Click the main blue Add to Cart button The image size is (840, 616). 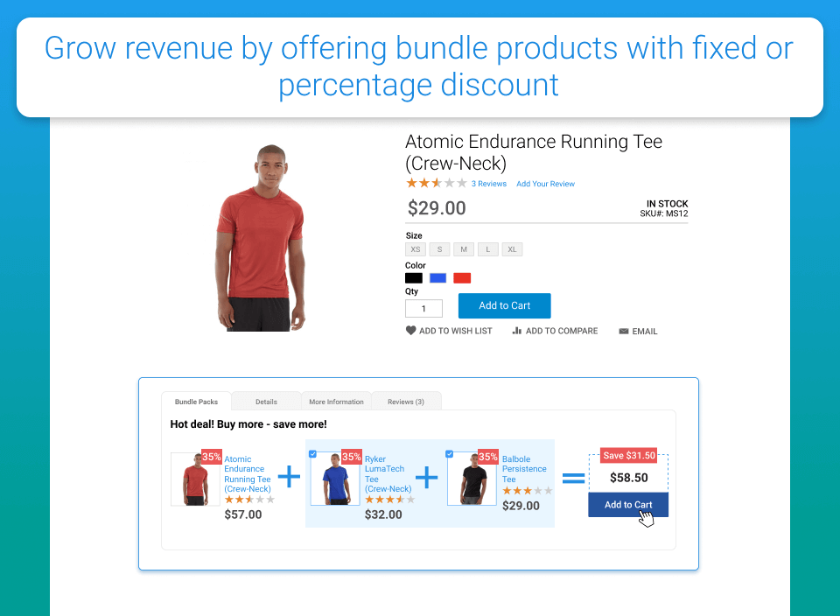[505, 306]
